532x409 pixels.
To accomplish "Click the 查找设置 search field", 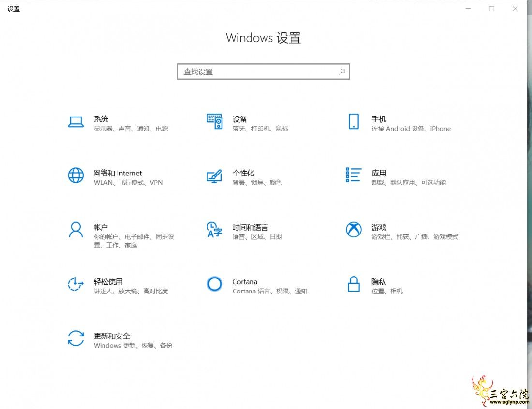I will coord(263,72).
